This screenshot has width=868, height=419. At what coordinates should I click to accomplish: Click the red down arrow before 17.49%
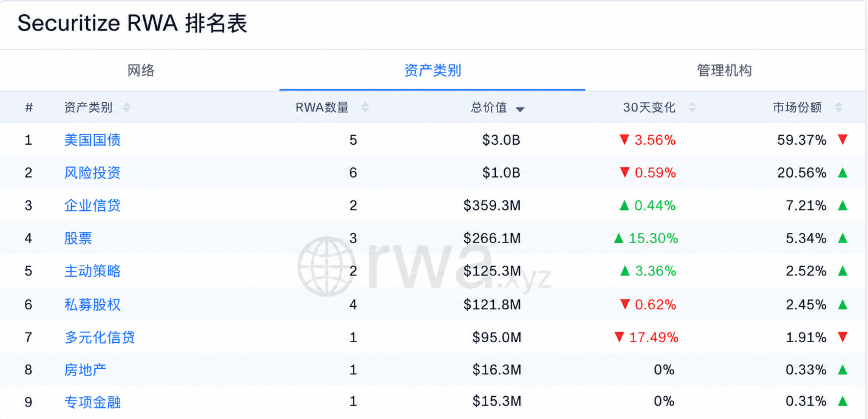619,337
